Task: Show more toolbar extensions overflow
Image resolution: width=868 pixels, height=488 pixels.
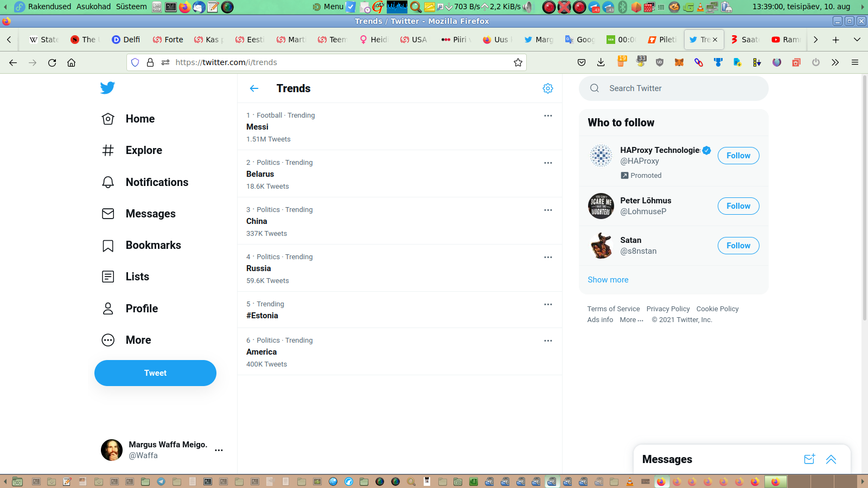Action: coord(835,62)
